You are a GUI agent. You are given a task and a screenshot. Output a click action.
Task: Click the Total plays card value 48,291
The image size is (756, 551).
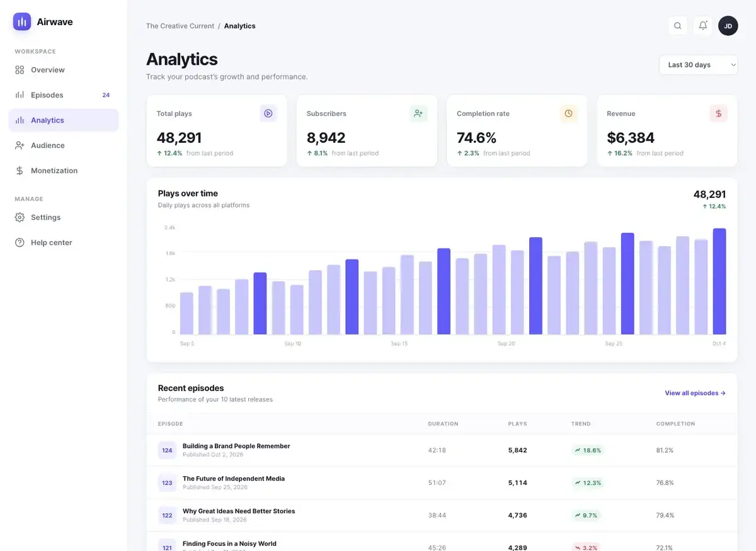pyautogui.click(x=179, y=138)
